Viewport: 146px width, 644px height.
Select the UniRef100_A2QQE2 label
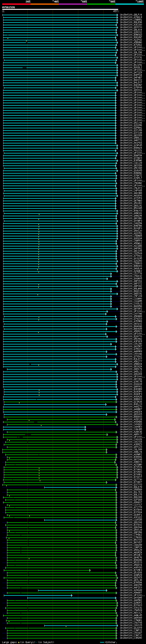[x=131, y=271]
